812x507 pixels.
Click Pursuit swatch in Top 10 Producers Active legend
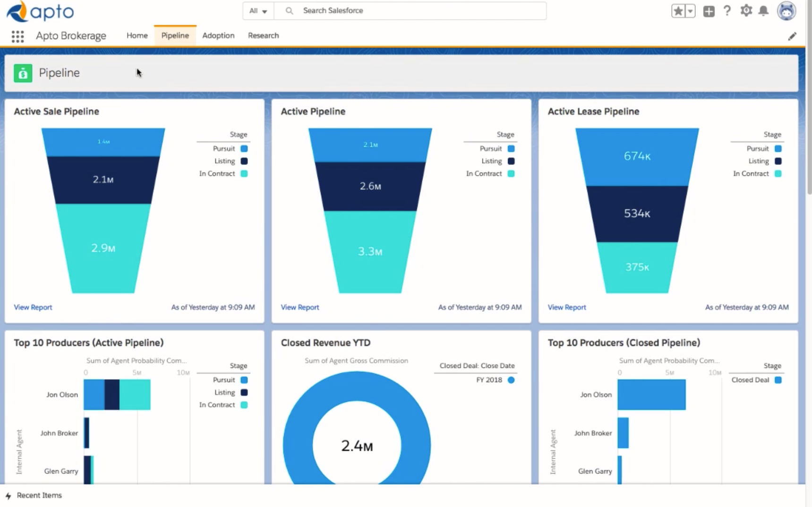244,380
